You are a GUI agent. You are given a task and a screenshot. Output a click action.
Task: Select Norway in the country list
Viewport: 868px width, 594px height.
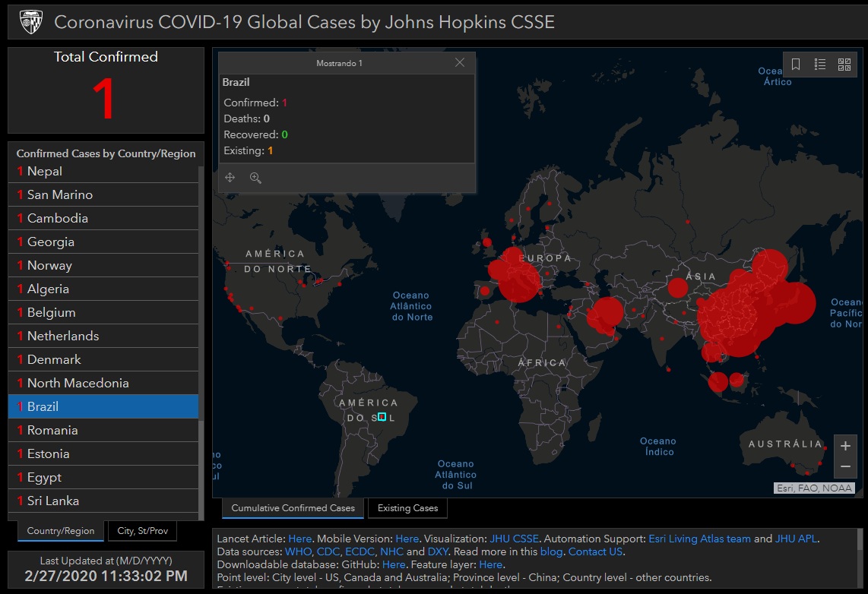[103, 265]
